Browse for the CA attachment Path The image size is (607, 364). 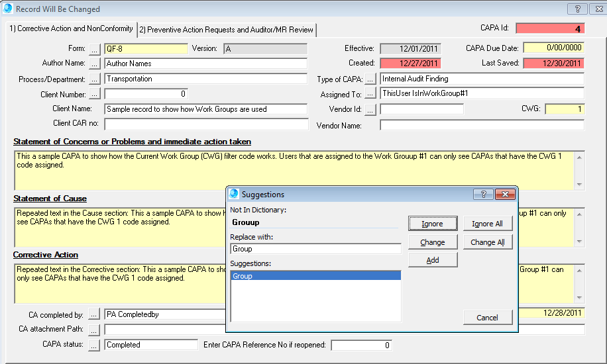[x=94, y=330]
